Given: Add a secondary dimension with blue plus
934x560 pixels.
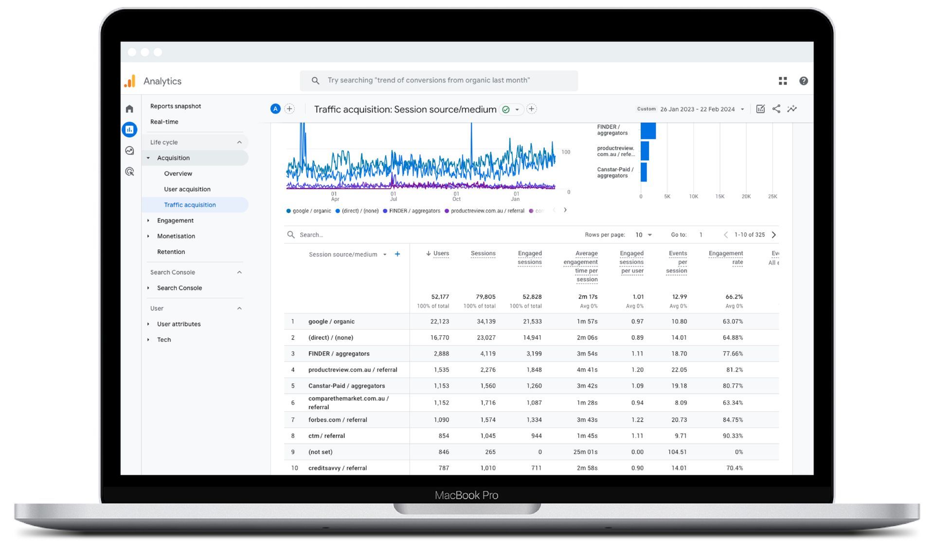Looking at the screenshot, I should [397, 254].
